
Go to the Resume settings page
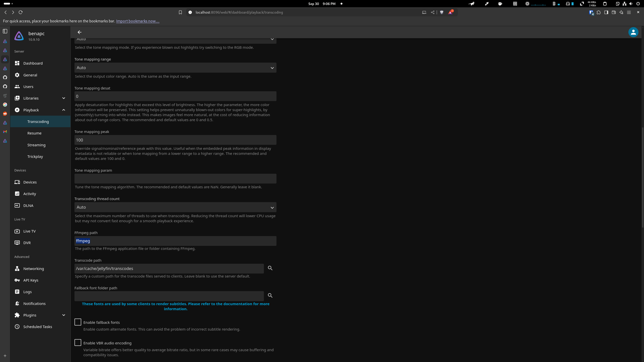34,133
